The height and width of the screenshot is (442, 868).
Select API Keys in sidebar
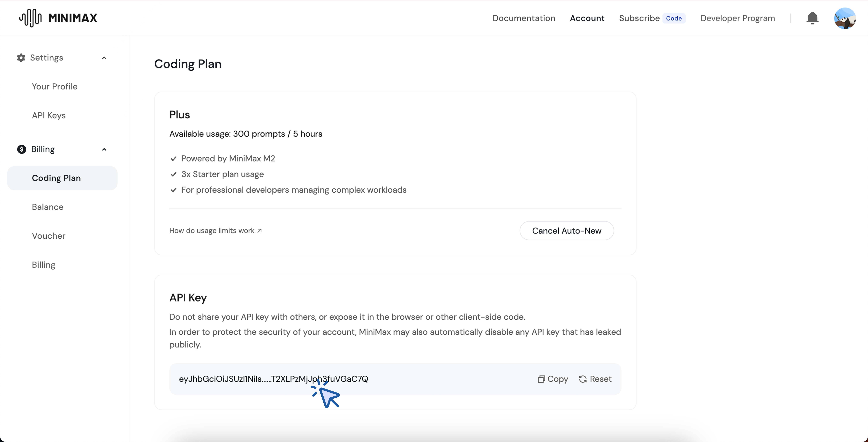click(x=49, y=115)
